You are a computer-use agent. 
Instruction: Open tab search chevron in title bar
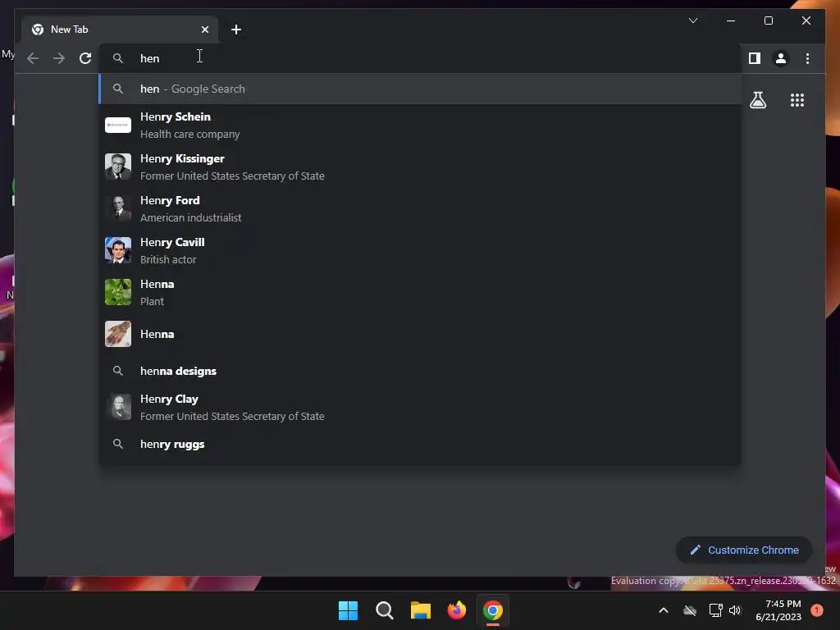[x=692, y=21]
